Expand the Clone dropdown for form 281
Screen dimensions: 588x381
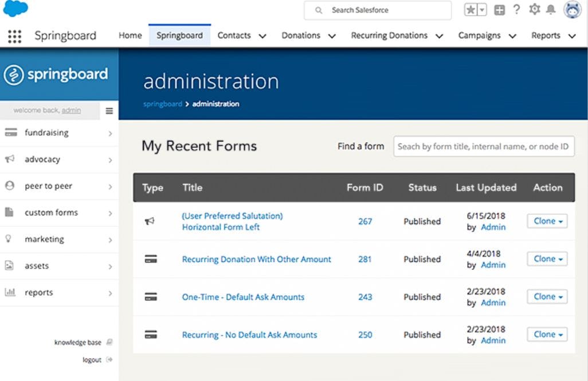point(559,259)
